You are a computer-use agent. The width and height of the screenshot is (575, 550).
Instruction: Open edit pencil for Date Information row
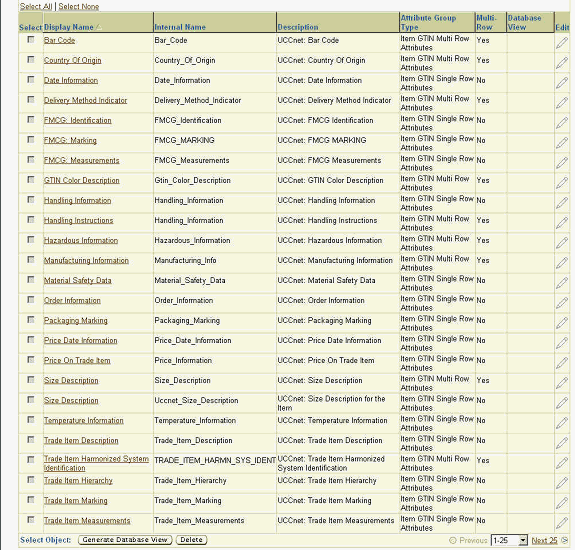pos(561,83)
